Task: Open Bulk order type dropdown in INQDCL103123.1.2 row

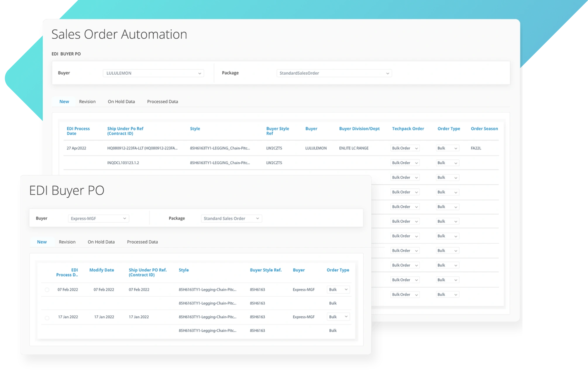Action: click(x=447, y=163)
